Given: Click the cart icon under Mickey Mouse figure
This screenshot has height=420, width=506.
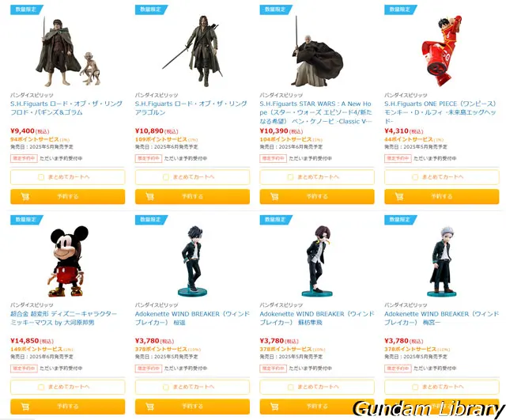Looking at the screenshot, I should (25, 407).
